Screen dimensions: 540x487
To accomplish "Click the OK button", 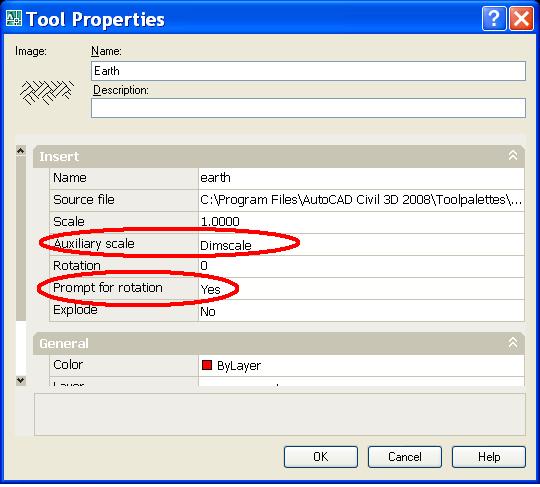I will 321,457.
